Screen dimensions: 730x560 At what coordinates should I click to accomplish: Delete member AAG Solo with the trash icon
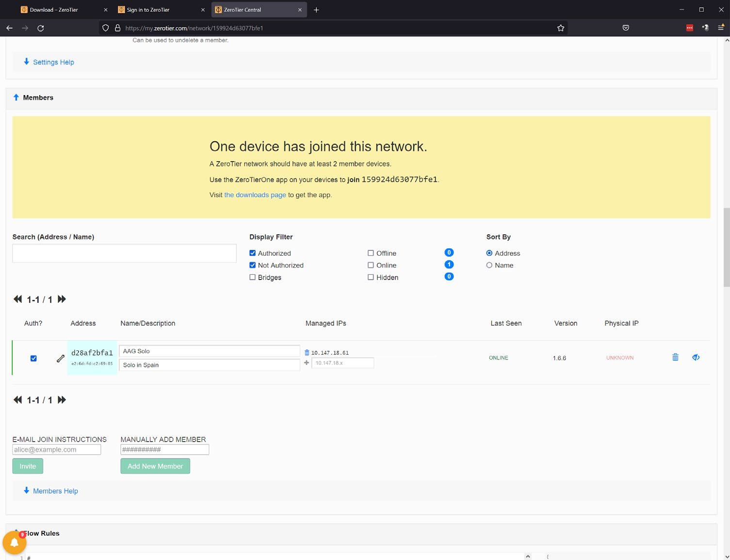click(x=675, y=357)
